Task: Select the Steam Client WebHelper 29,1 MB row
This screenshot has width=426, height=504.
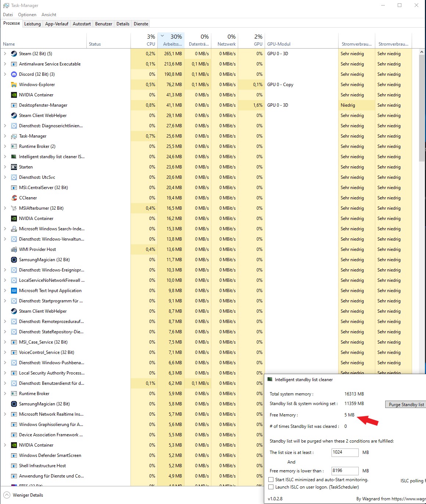Action: [x=206, y=116]
